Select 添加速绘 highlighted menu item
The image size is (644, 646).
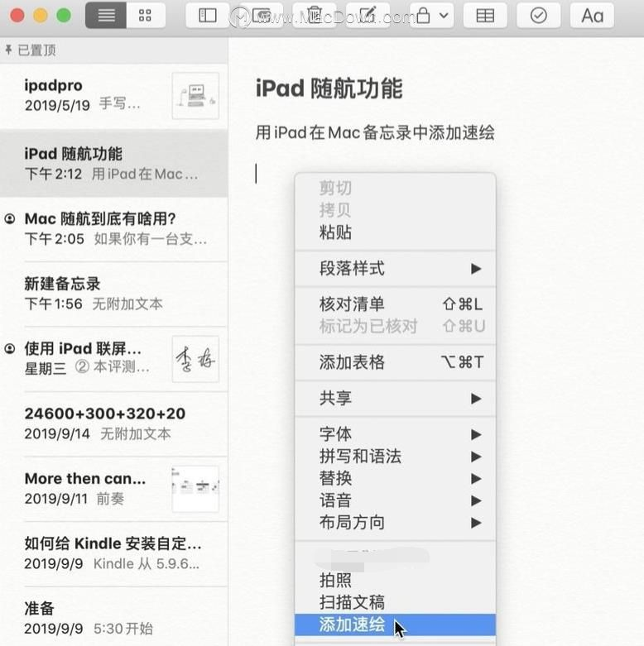[395, 624]
